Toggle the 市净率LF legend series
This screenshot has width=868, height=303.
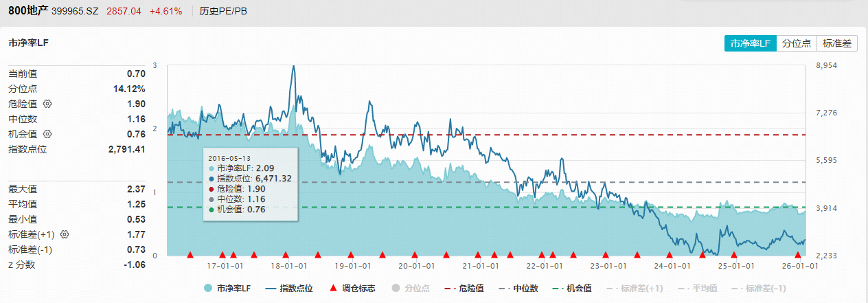[225, 289]
